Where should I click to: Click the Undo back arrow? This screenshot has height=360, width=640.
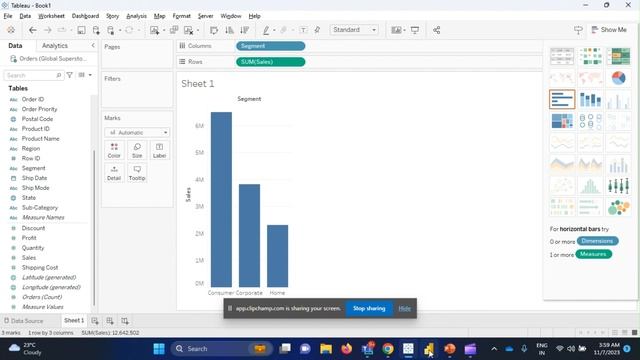(x=33, y=30)
